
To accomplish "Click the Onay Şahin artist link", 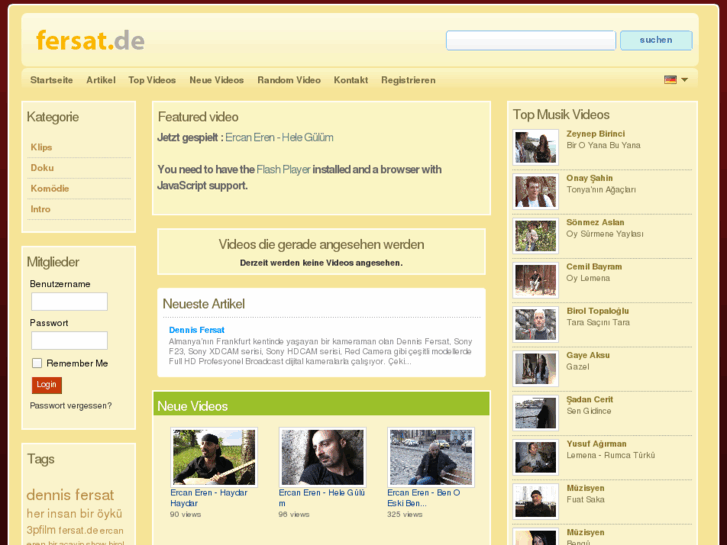I will click(589, 178).
